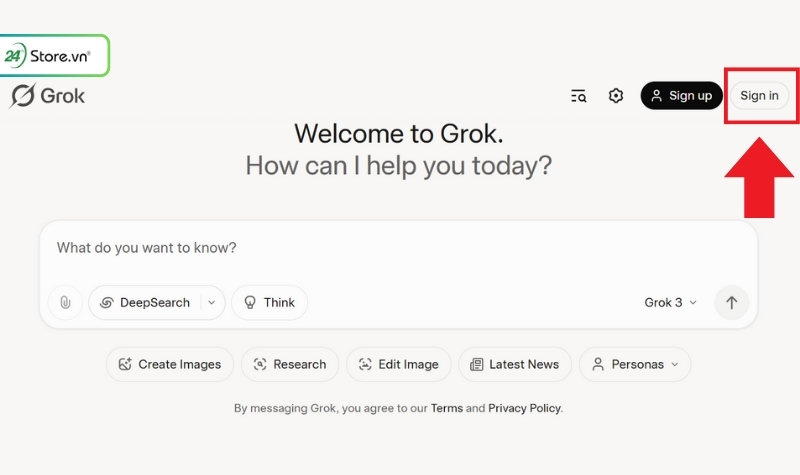Click the Sign in button
The image size is (800, 475).
pyautogui.click(x=759, y=95)
